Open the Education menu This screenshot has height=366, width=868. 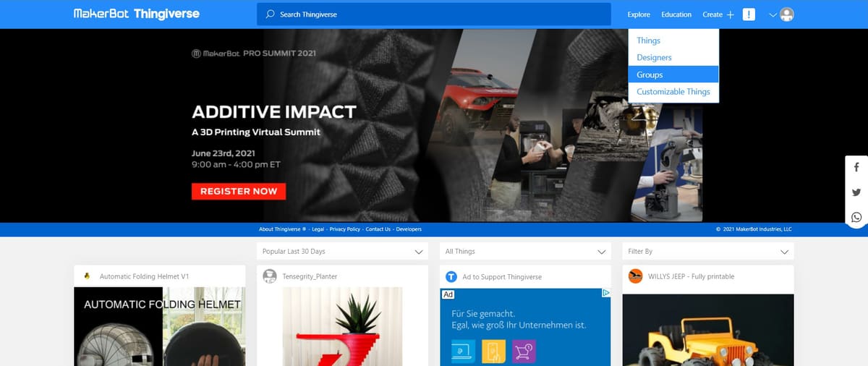676,14
